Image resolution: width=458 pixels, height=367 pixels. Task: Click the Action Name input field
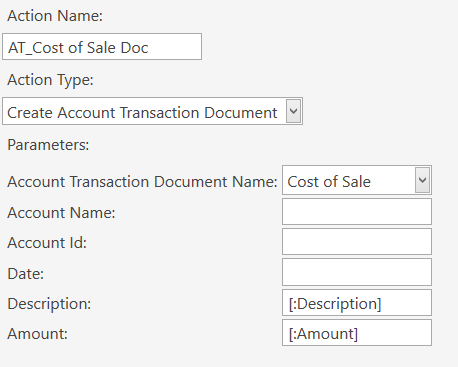102,46
